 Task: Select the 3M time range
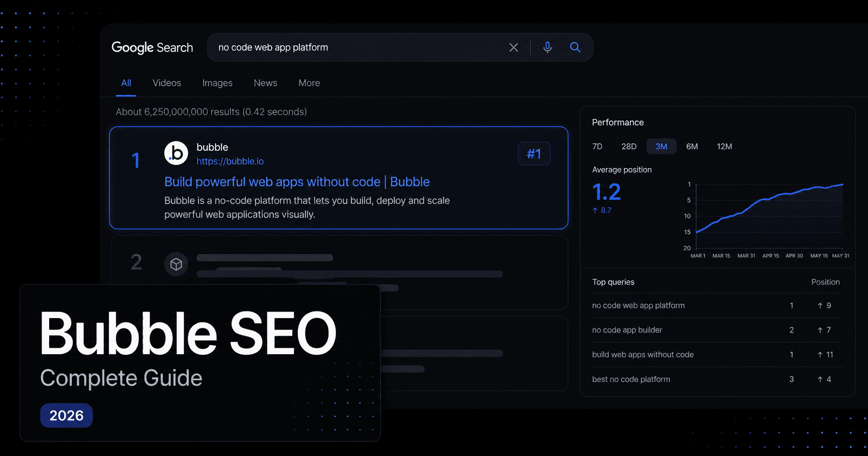[661, 146]
